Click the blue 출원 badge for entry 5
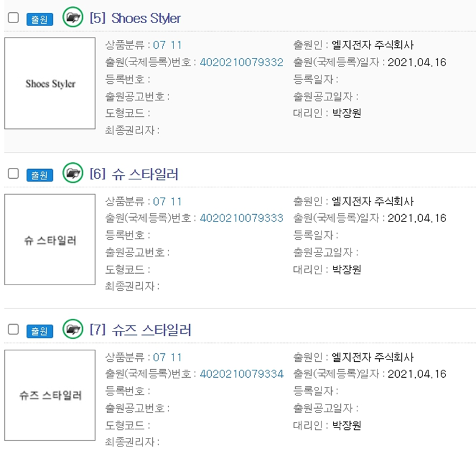This screenshot has width=476, height=461. tap(40, 19)
